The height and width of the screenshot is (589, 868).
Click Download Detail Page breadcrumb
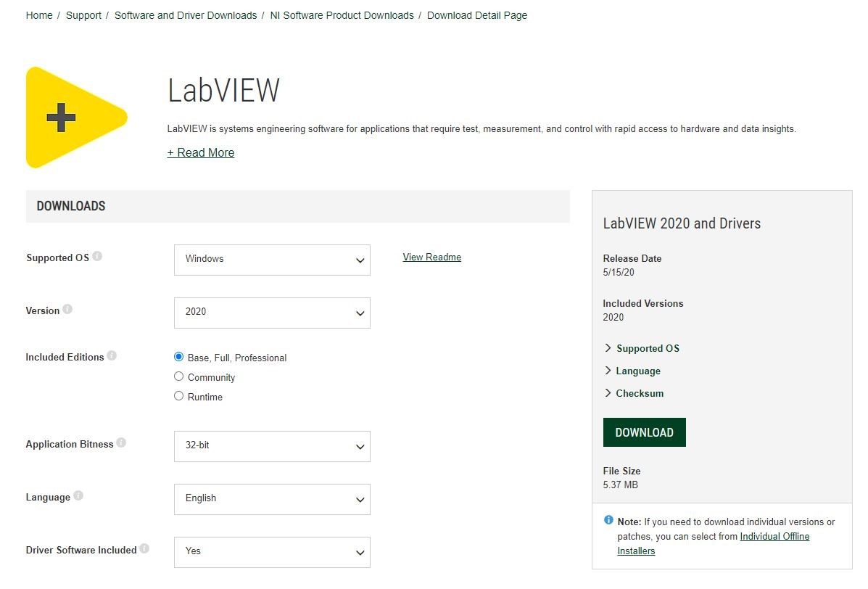(477, 15)
